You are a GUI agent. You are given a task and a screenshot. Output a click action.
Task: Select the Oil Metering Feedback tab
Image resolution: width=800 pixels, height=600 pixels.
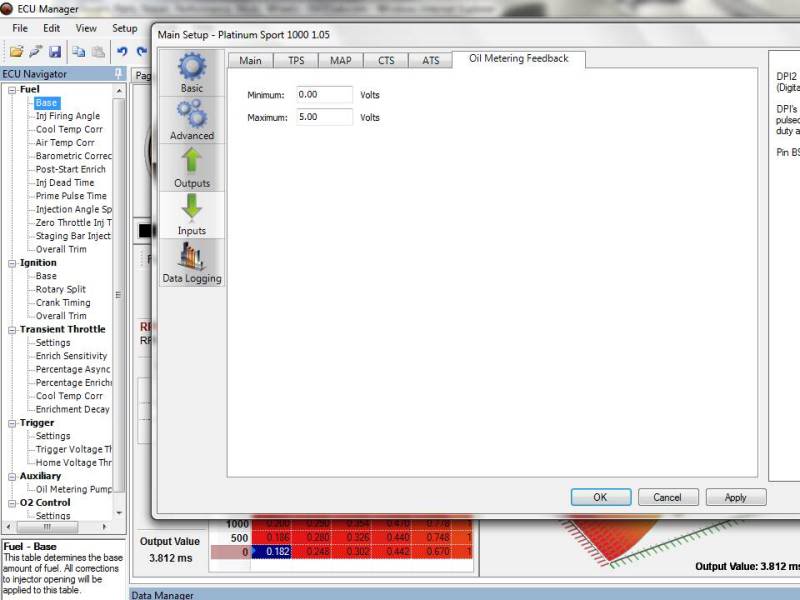pos(518,59)
